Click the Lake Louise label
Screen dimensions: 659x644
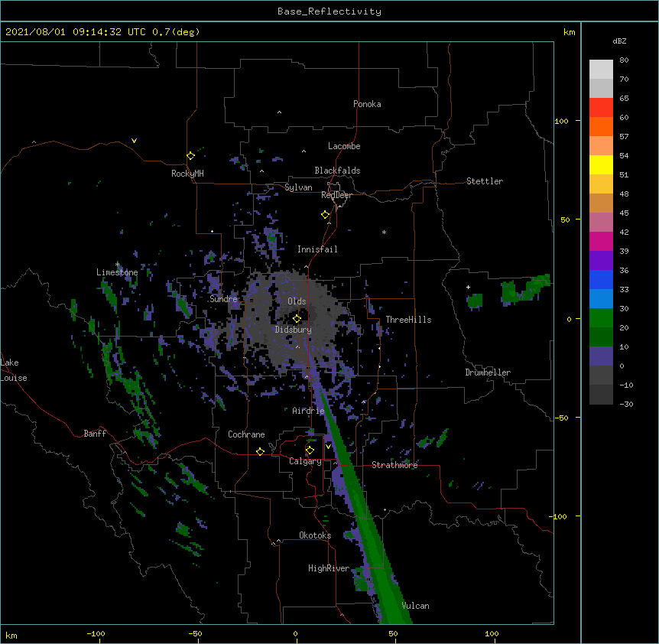click(x=14, y=370)
